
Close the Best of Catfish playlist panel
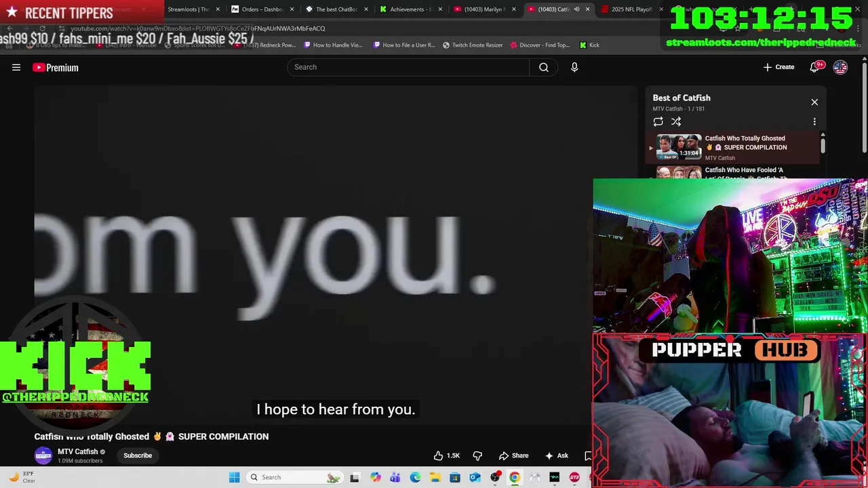pyautogui.click(x=814, y=102)
